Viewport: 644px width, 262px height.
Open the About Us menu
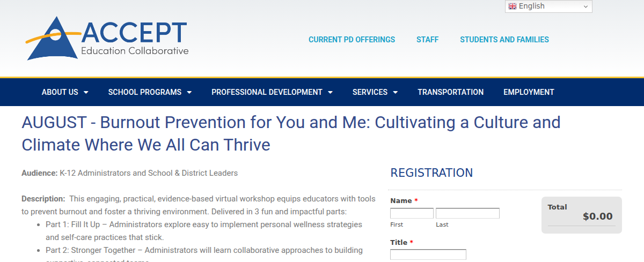click(x=60, y=92)
